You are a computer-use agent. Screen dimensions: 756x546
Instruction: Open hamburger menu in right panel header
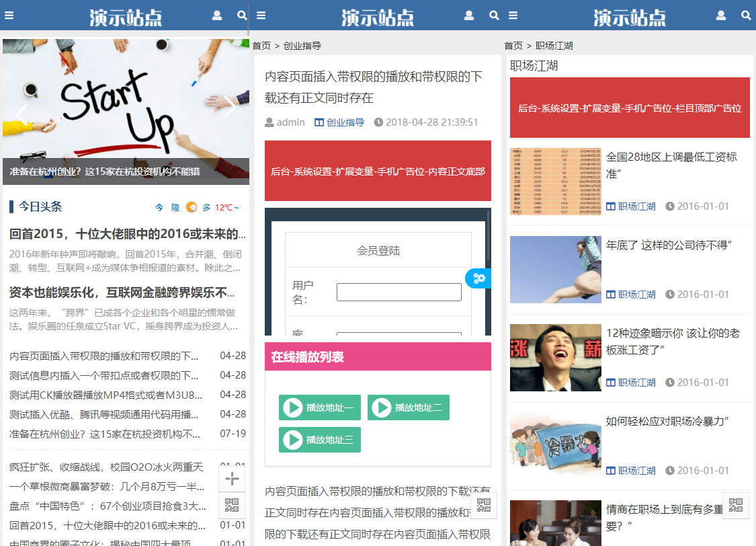point(513,15)
